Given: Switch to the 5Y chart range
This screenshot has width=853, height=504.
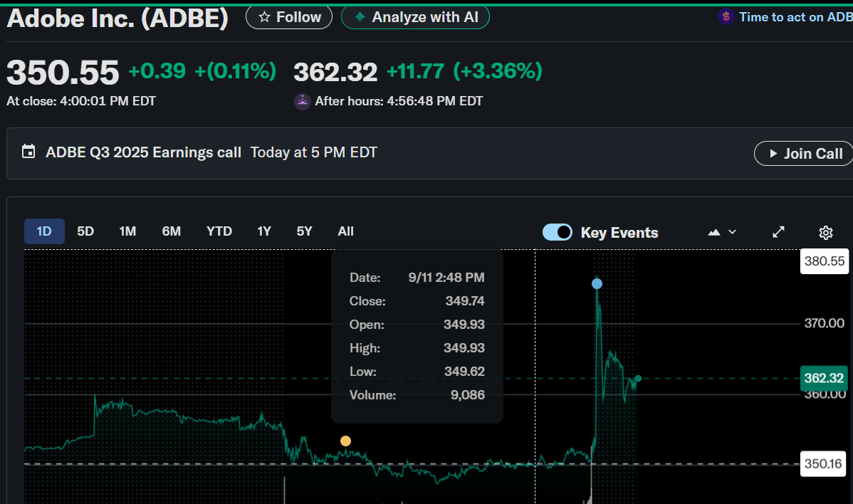Looking at the screenshot, I should tap(304, 231).
